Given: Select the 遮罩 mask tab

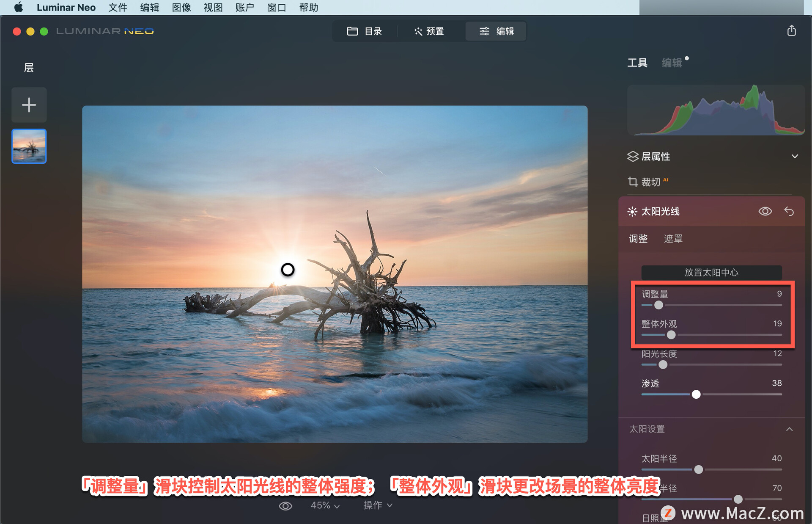Looking at the screenshot, I should [x=673, y=239].
